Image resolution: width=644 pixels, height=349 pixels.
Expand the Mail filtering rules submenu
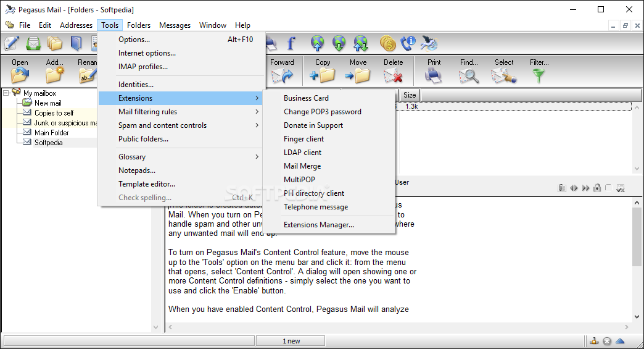180,111
